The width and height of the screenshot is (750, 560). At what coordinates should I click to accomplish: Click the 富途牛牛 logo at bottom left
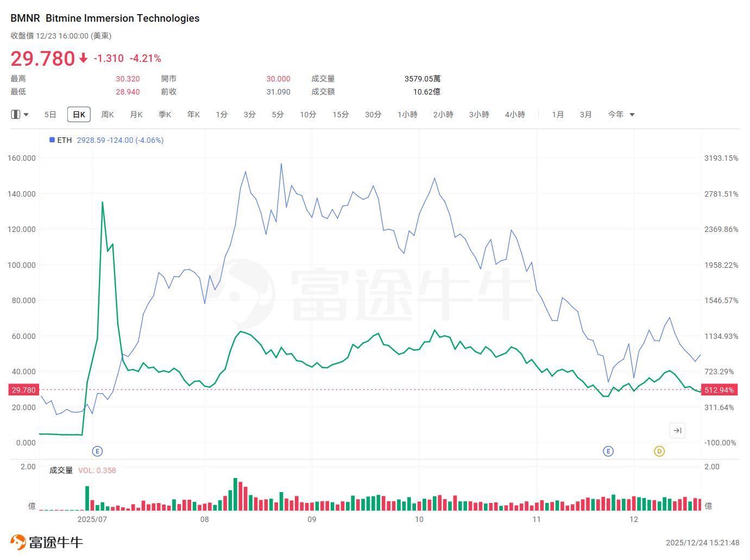click(x=46, y=542)
